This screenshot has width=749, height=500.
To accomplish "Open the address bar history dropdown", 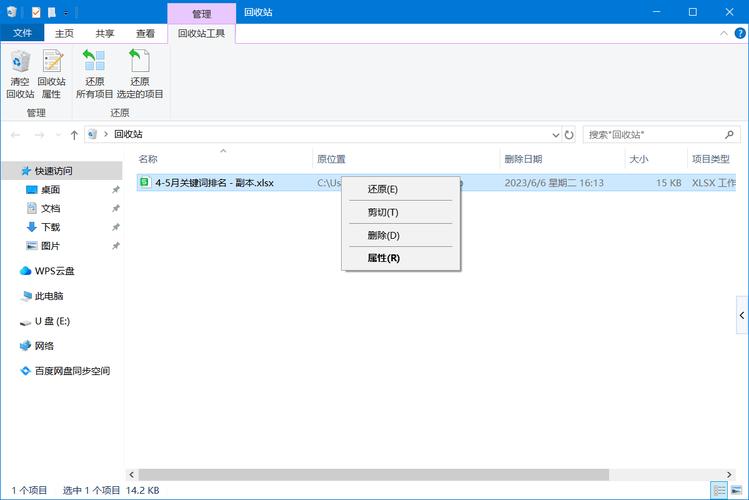I will coord(556,134).
